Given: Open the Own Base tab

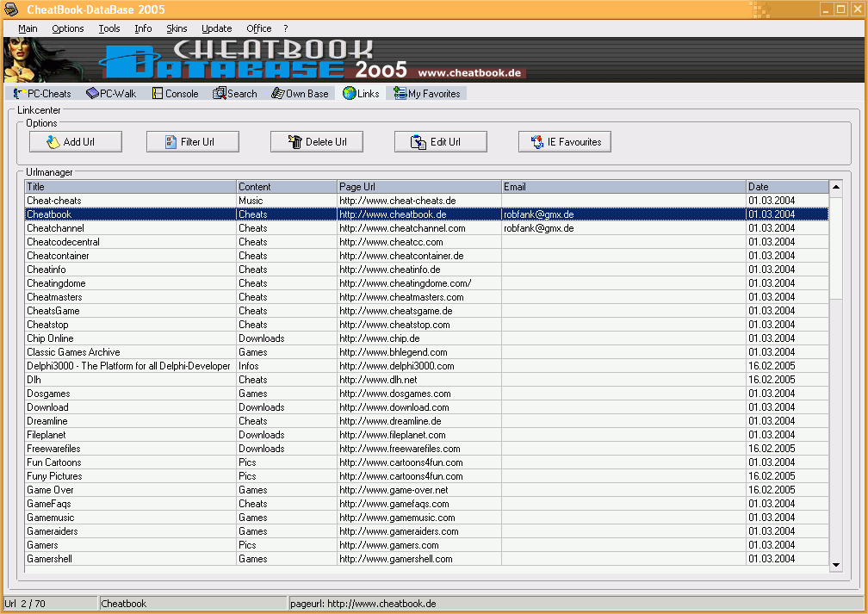Looking at the screenshot, I should 300,94.
